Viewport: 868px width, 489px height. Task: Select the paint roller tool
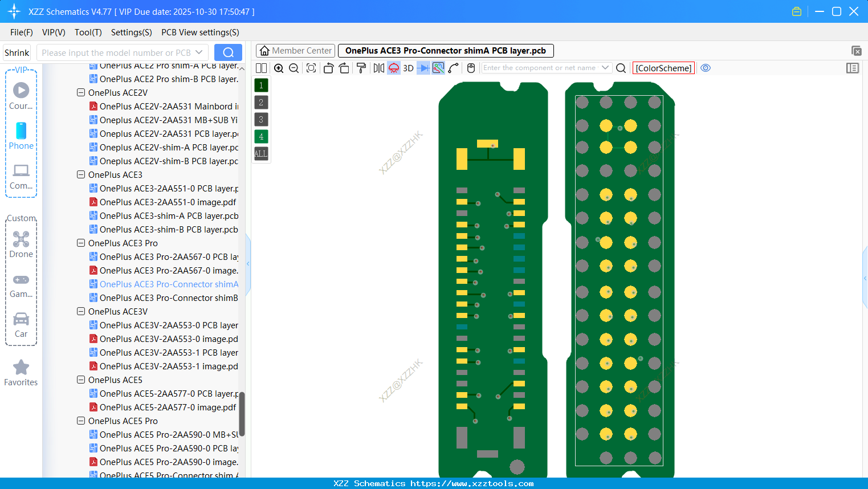pos(361,68)
